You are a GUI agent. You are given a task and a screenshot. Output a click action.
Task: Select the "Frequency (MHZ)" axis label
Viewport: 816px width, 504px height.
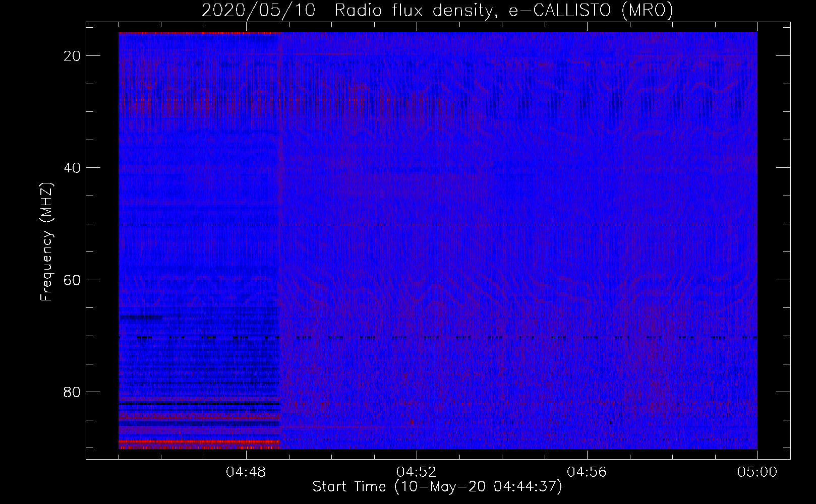click(x=46, y=242)
